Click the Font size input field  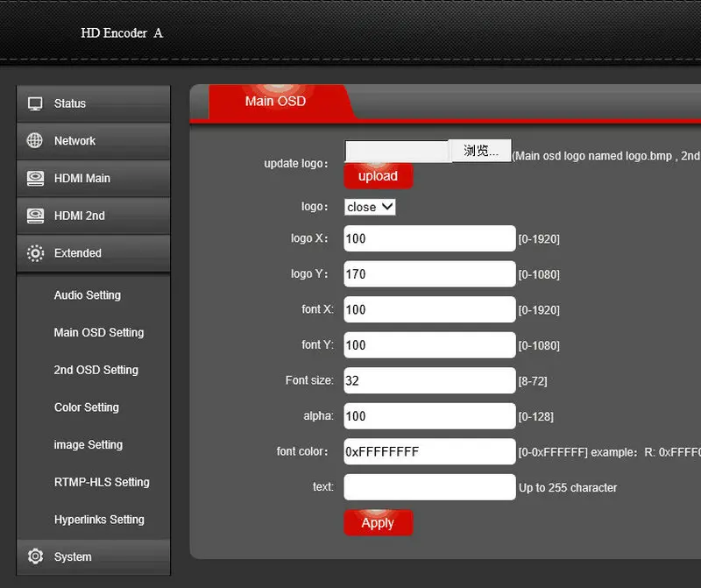click(x=429, y=380)
